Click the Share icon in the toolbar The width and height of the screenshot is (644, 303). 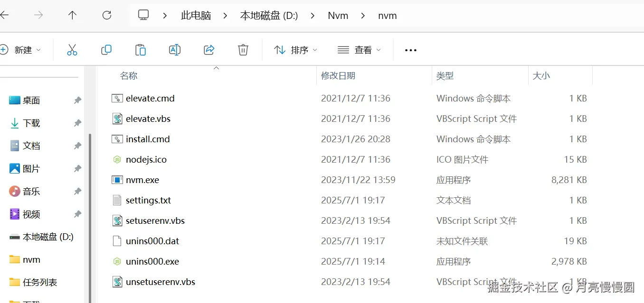point(208,49)
